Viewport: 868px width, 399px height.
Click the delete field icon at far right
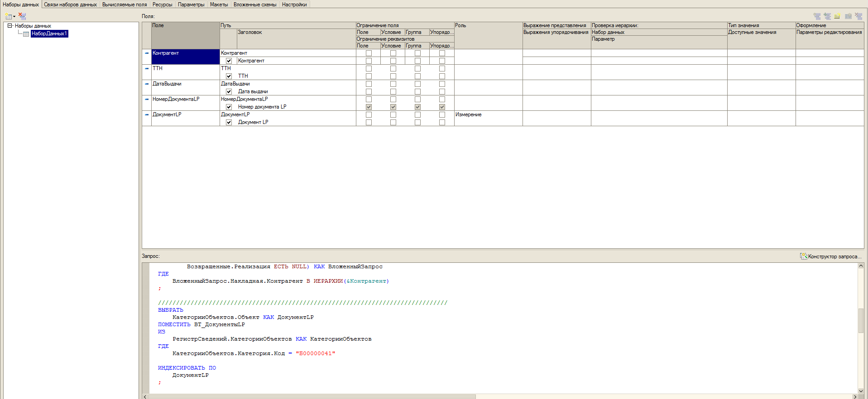858,16
